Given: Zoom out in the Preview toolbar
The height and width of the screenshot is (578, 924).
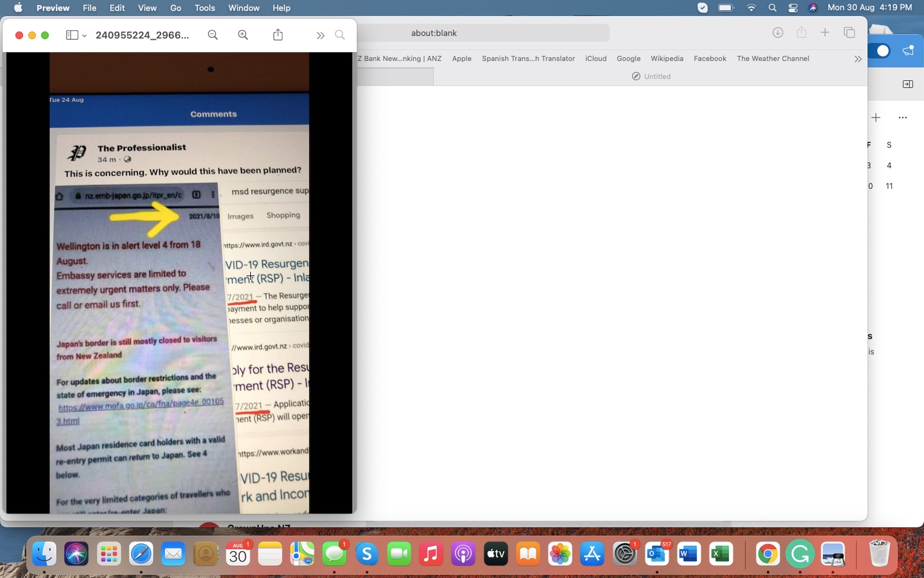Looking at the screenshot, I should click(213, 35).
